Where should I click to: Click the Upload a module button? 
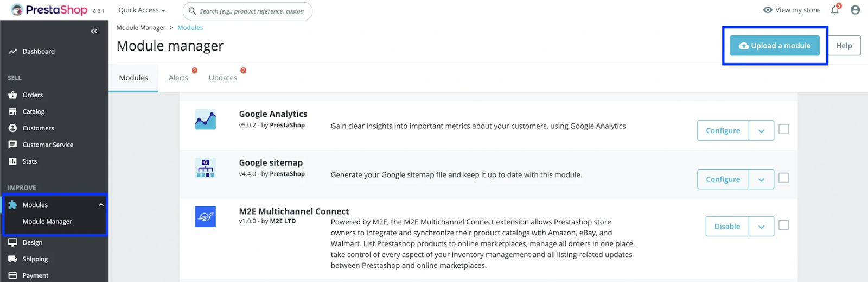pyautogui.click(x=774, y=46)
